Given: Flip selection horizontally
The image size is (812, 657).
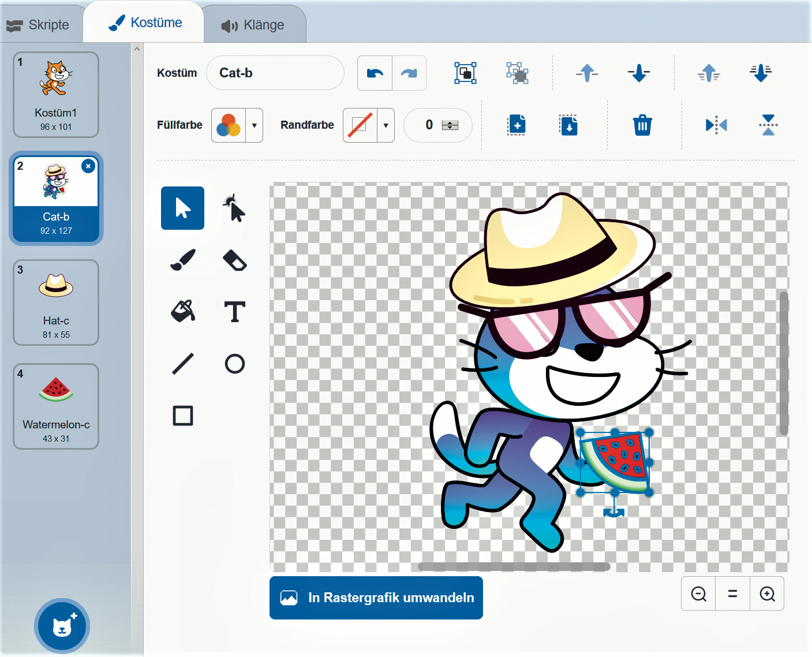Looking at the screenshot, I should coord(716,125).
